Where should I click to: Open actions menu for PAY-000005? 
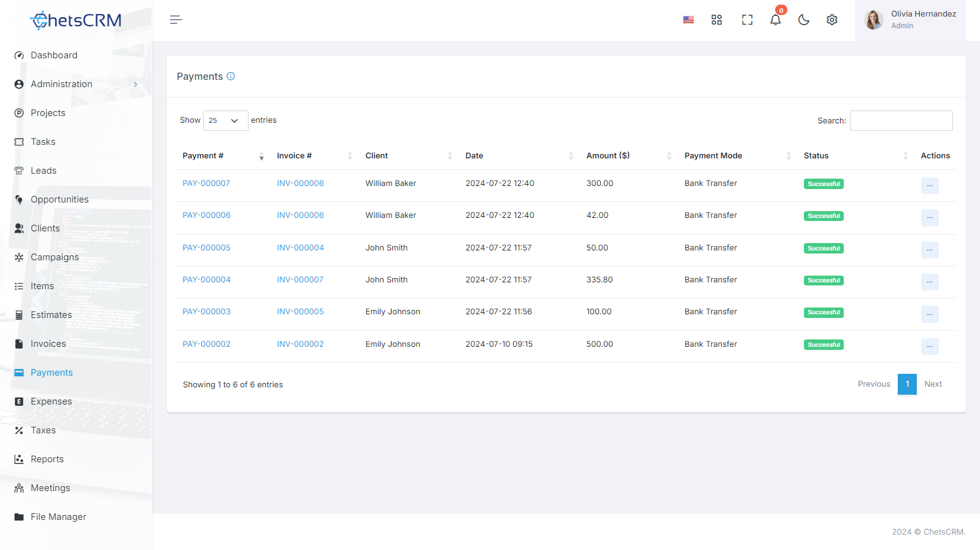coord(930,250)
